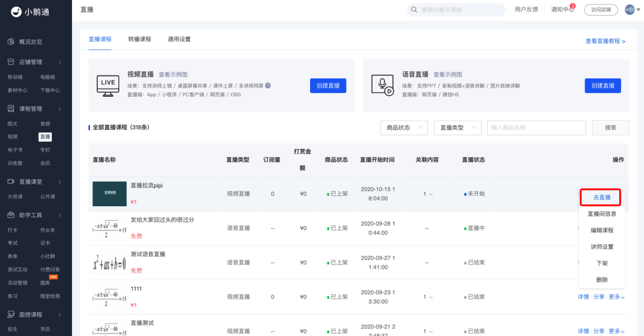Select 编辑课程 in the dropdown menu

tap(602, 230)
